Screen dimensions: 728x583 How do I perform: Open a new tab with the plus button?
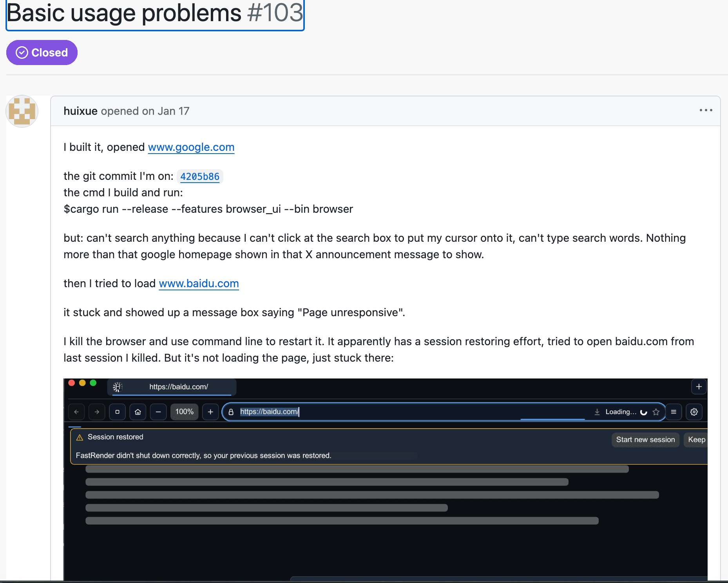coord(699,387)
